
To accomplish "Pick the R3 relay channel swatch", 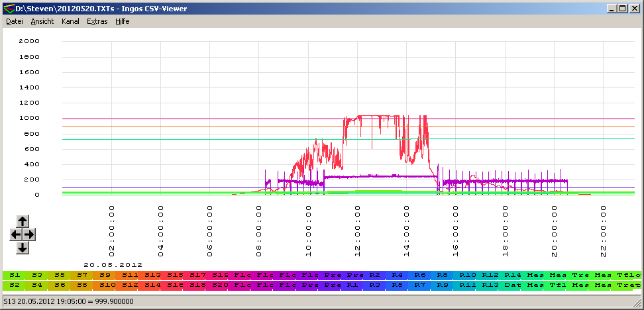I will coord(375,285).
